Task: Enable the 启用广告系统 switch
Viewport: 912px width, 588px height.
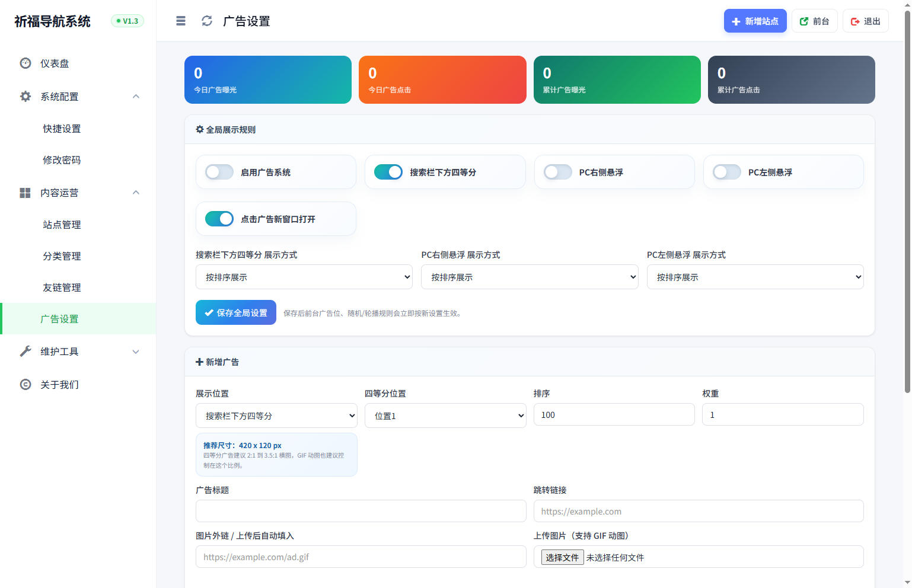Action: 219,172
